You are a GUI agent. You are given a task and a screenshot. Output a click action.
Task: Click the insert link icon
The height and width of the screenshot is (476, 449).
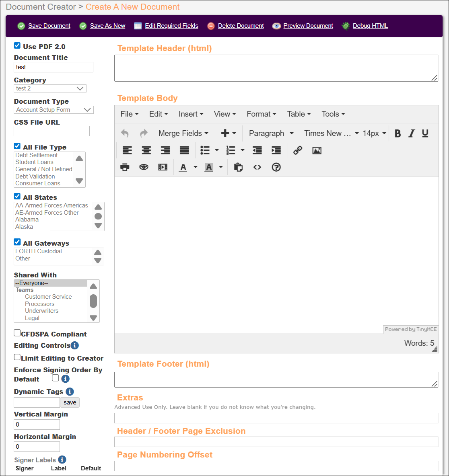point(298,150)
